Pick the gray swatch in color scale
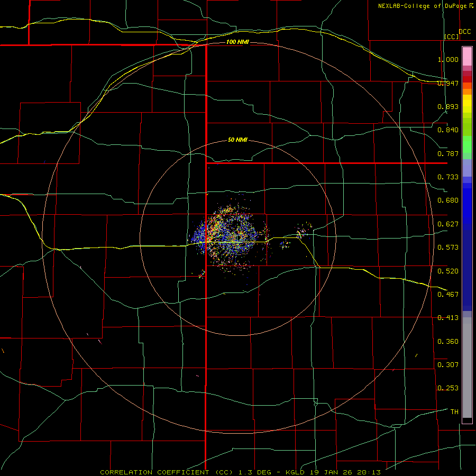This screenshot has width=476, height=476. tap(467, 368)
